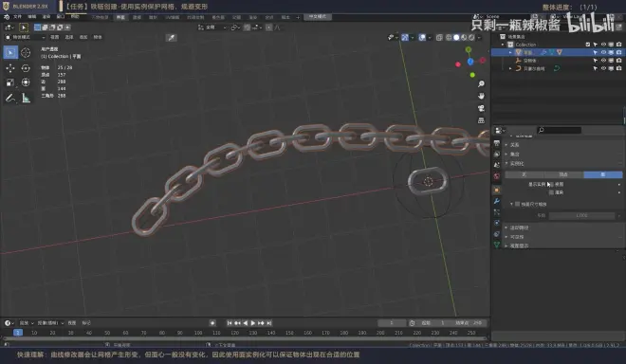626x364 pixels.
Task: Open the Modifier wrench properties tab
Action: (x=497, y=201)
